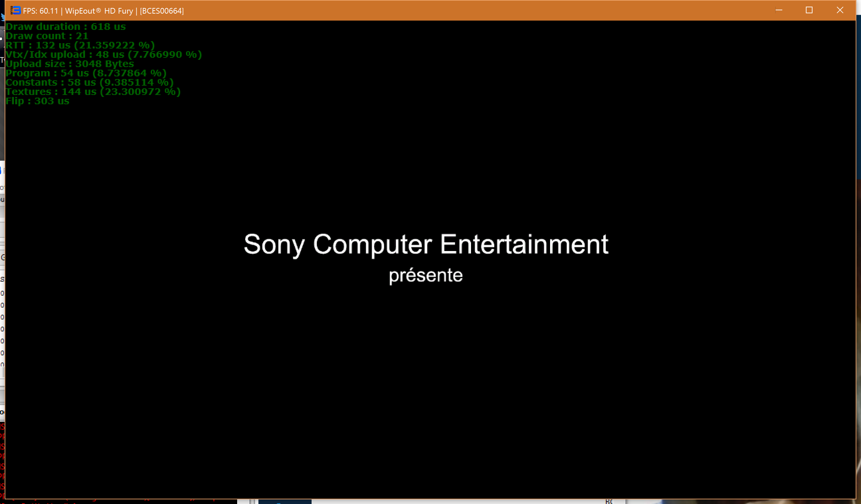Click the 'Constants : 58 us' overlay line
The width and height of the screenshot is (861, 504).
89,82
